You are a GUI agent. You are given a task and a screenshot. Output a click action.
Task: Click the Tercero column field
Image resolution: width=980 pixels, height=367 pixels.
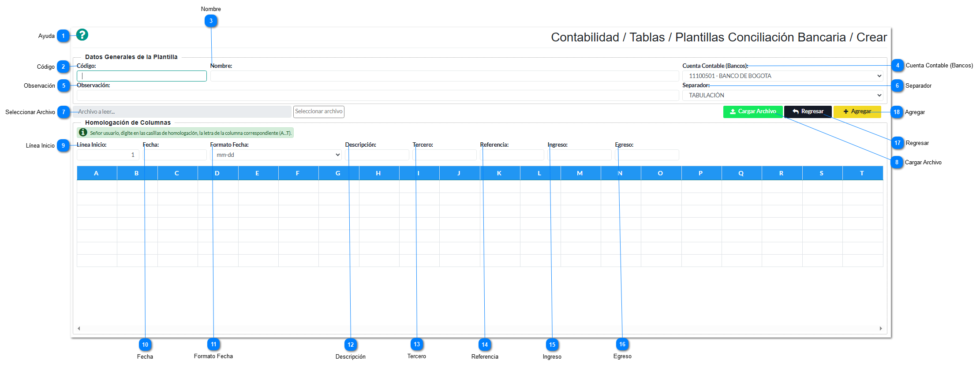(445, 155)
